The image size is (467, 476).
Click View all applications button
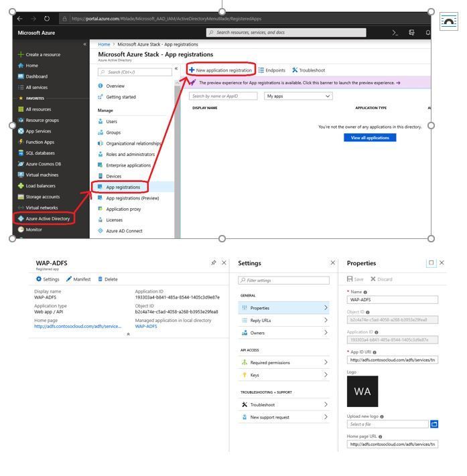point(370,138)
